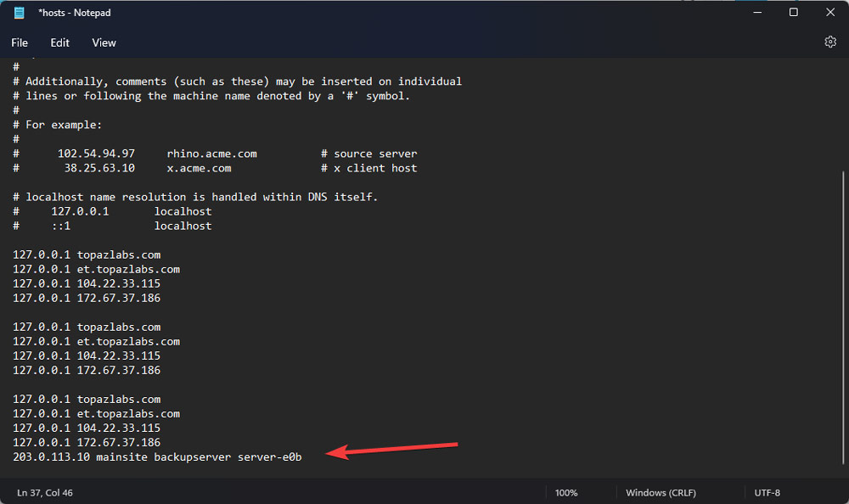Click the vertical scrollbar thumb
Image resolution: width=849 pixels, height=504 pixels.
[843, 314]
